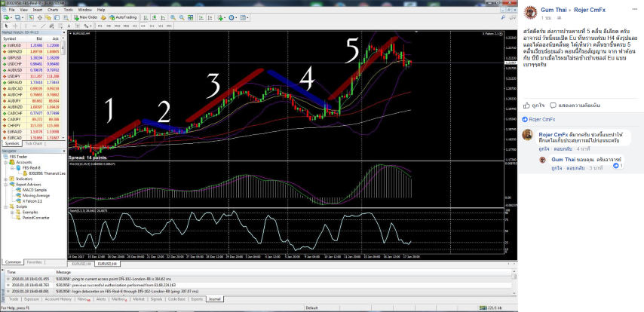Select the trendline drawing tool
The height and width of the screenshot is (312, 644).
[x=43, y=26]
